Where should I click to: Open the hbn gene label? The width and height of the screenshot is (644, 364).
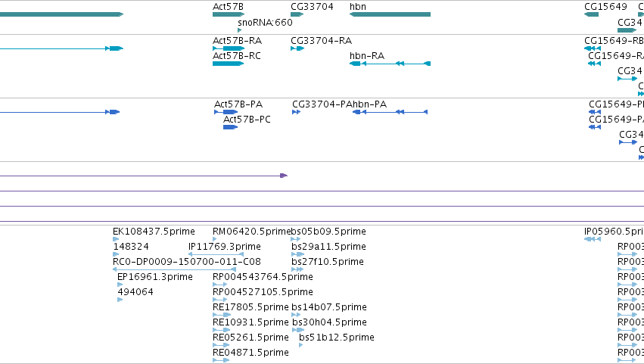pos(358,7)
